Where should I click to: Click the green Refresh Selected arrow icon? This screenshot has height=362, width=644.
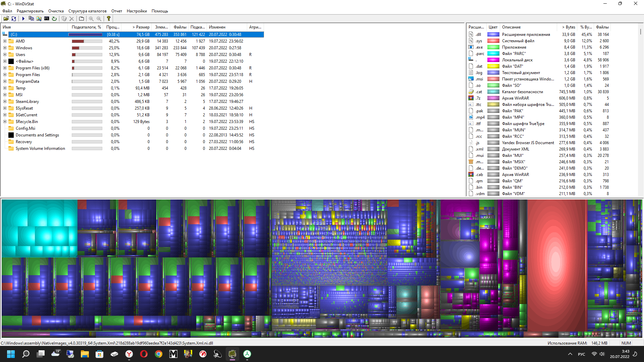54,19
